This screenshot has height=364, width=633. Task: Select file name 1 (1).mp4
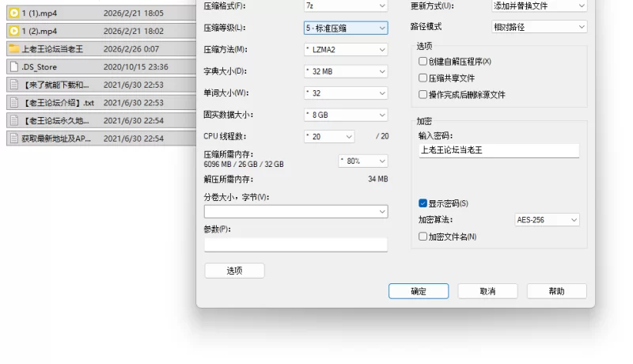(x=40, y=13)
